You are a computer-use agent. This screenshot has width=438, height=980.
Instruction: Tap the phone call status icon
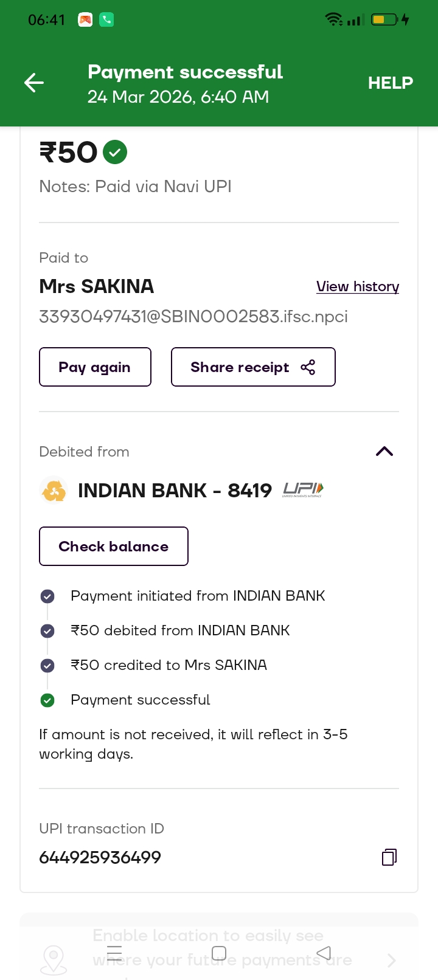[106, 20]
